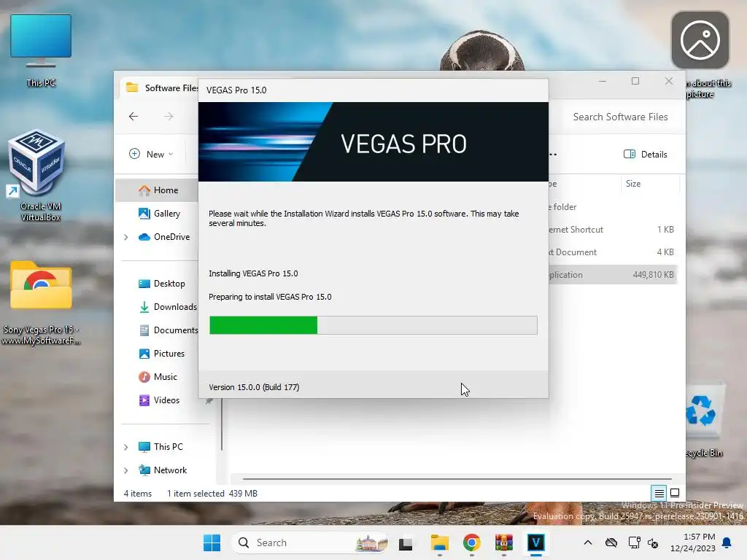
Task: Open the notifications bell icon
Action: [727, 542]
